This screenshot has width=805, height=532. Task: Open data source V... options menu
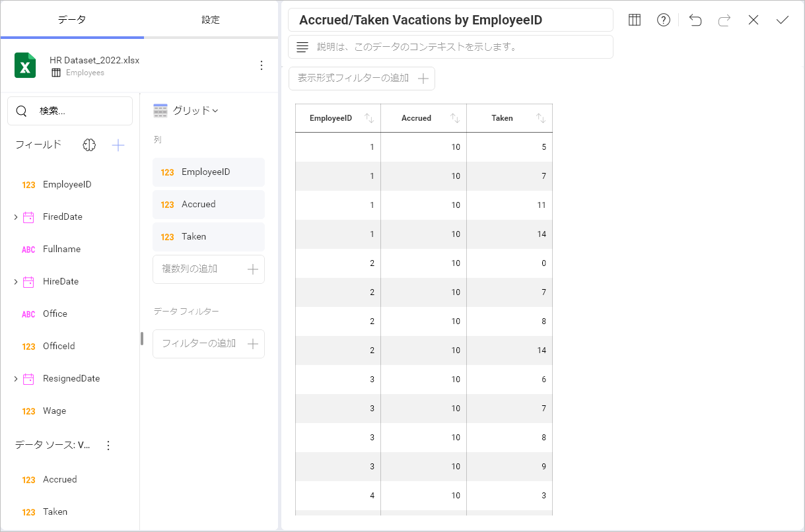tap(109, 446)
